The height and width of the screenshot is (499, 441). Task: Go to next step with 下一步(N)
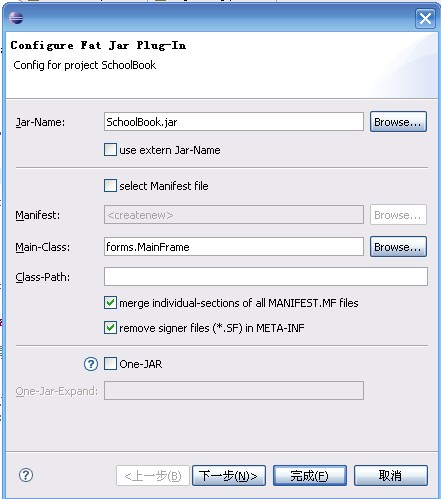229,475
